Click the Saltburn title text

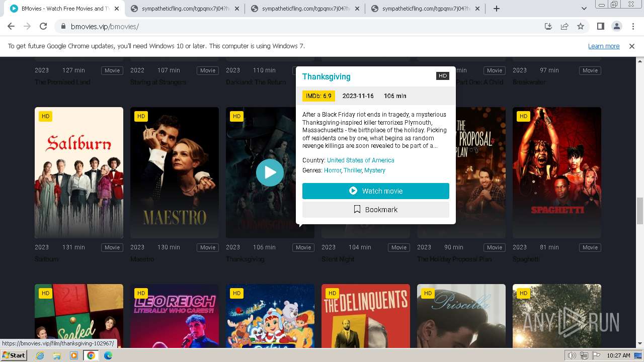[47, 259]
